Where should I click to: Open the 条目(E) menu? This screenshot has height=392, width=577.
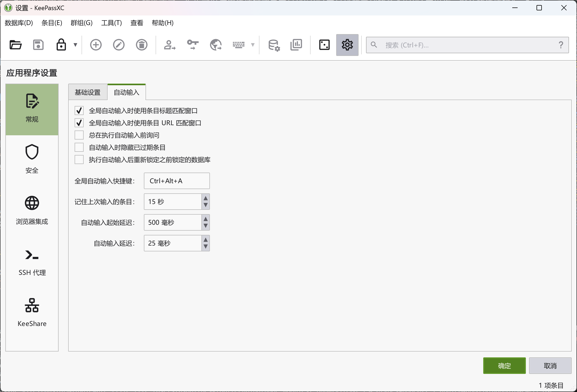[x=52, y=23]
